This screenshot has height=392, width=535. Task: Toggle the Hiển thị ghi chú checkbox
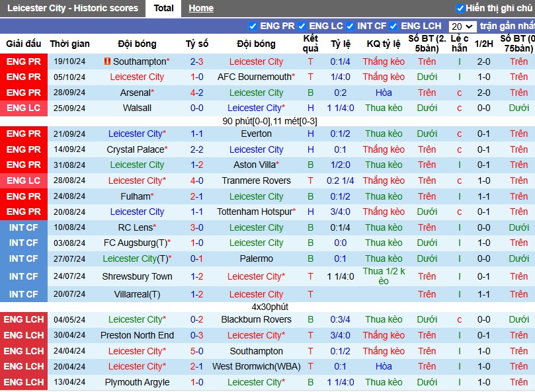tap(460, 8)
